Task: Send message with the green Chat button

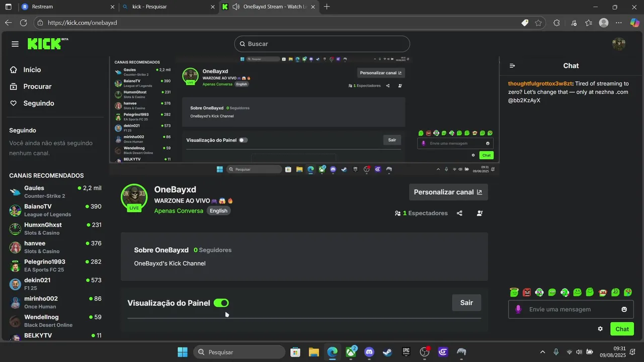Action: click(622, 329)
